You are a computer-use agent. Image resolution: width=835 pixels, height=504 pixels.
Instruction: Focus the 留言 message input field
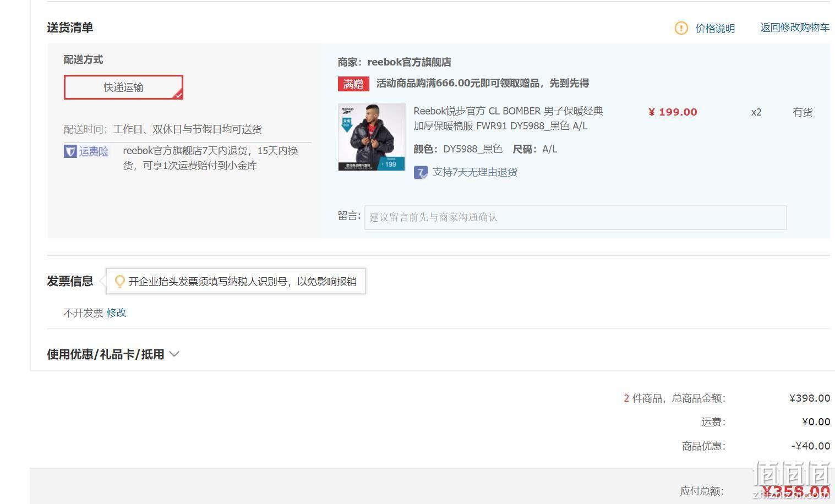(575, 217)
